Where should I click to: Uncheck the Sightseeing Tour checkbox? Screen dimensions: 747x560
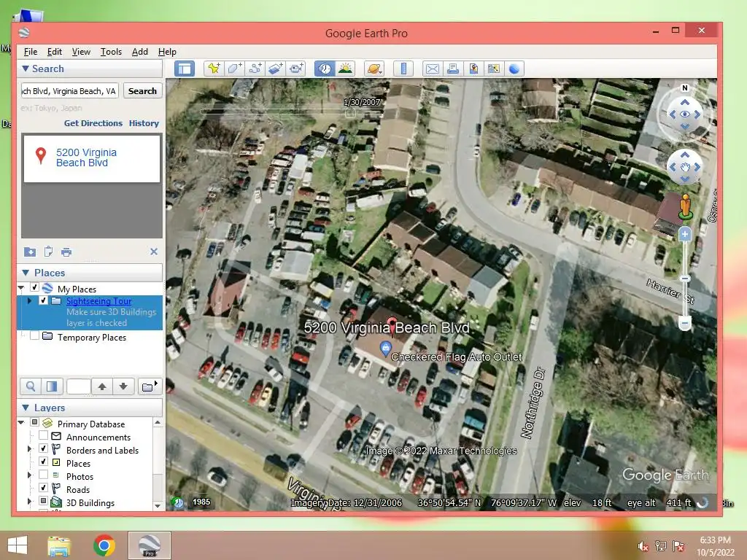(x=43, y=300)
